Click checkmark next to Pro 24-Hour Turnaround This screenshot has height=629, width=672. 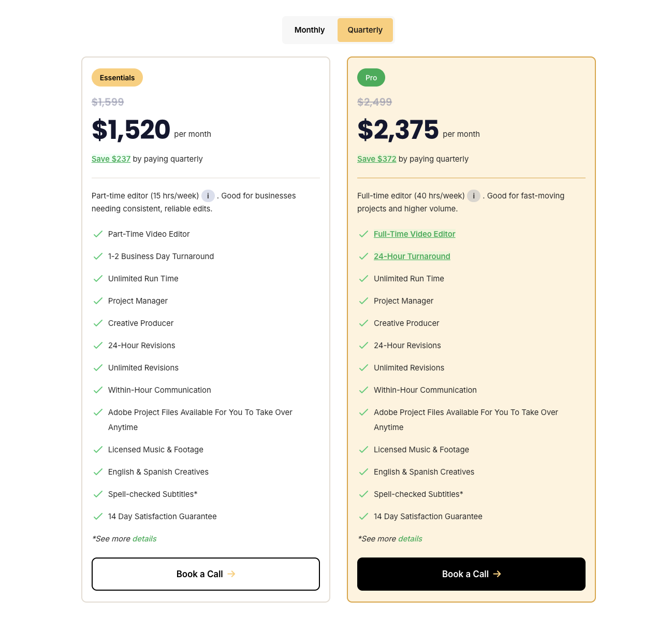click(363, 256)
